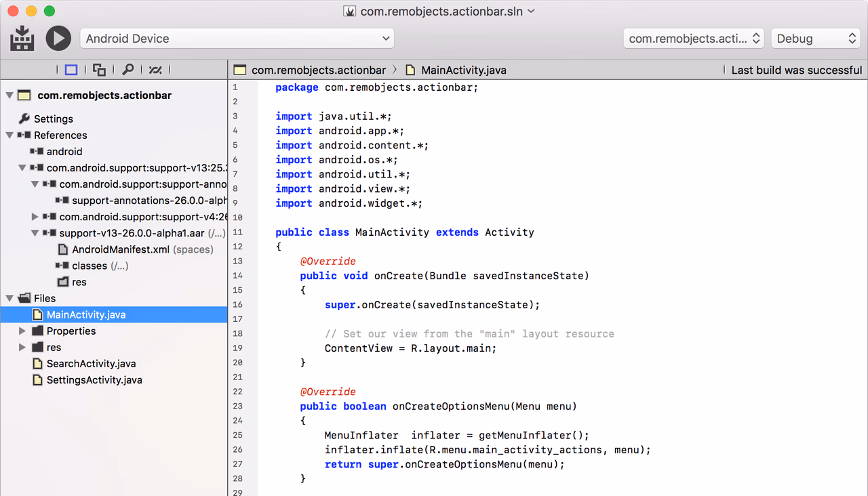Click the 'ContentView = R.layout.main;' code line
Viewport: 868px width, 496px height.
tap(410, 348)
